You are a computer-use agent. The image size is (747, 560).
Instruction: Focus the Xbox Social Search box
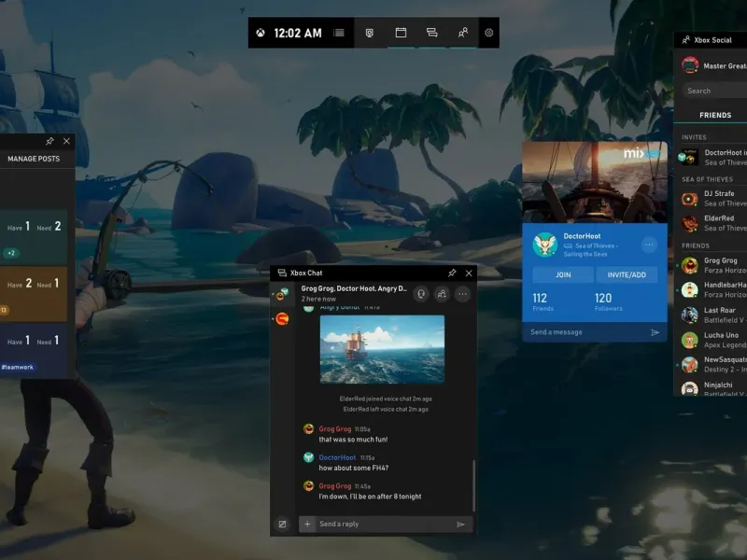(714, 91)
